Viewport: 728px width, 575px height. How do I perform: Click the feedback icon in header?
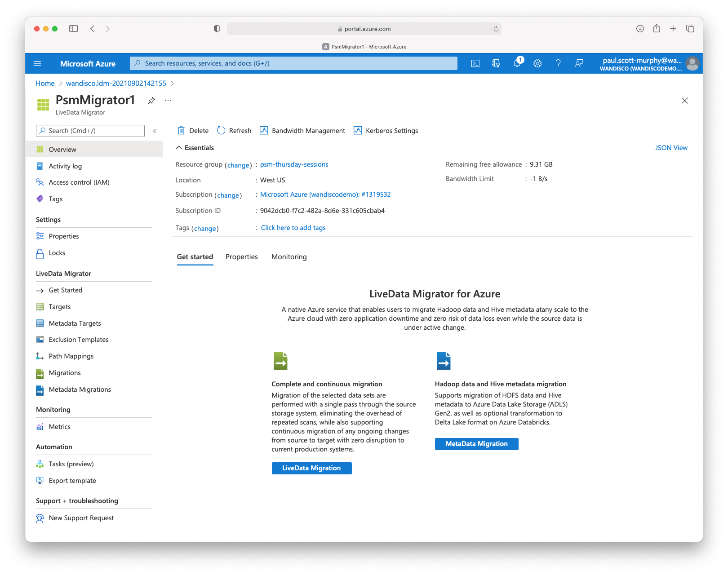click(579, 63)
